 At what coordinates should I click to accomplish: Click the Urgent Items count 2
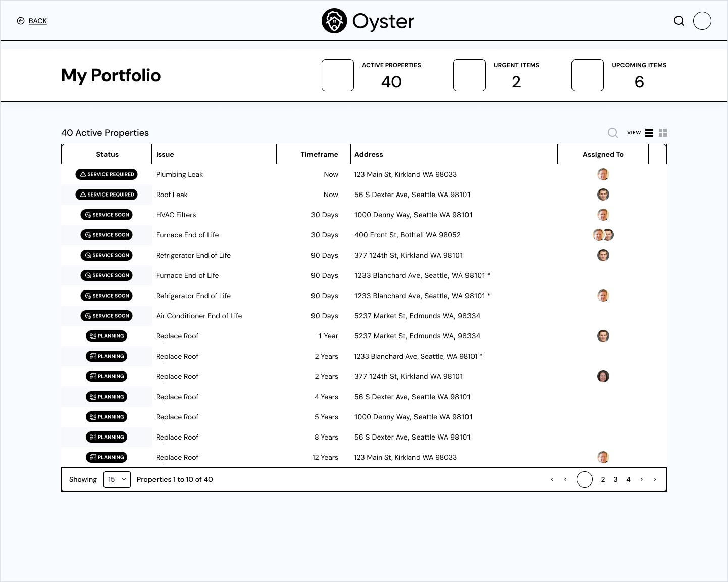(x=516, y=82)
